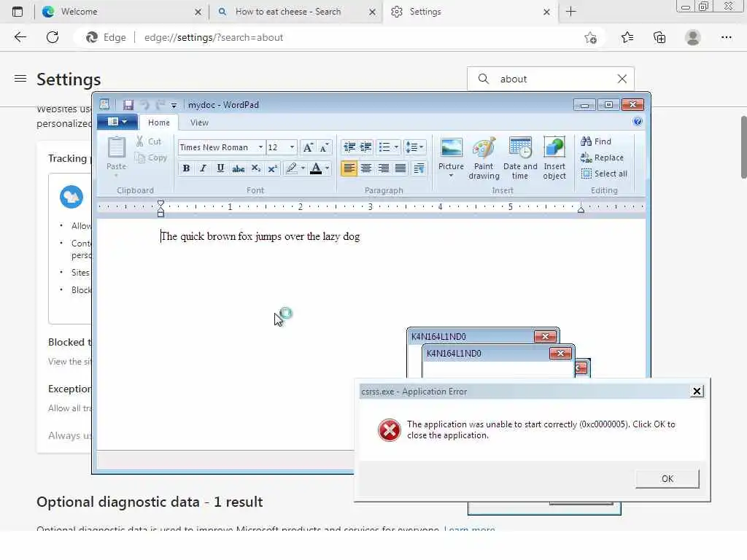Align text right
Image resolution: width=747 pixels, height=560 pixels.
pyautogui.click(x=383, y=168)
